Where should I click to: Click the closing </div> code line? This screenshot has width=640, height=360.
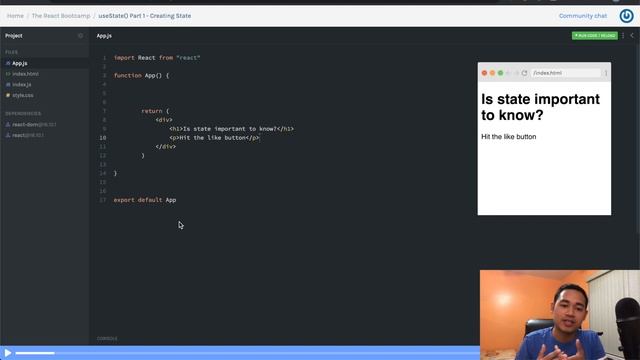[165, 147]
